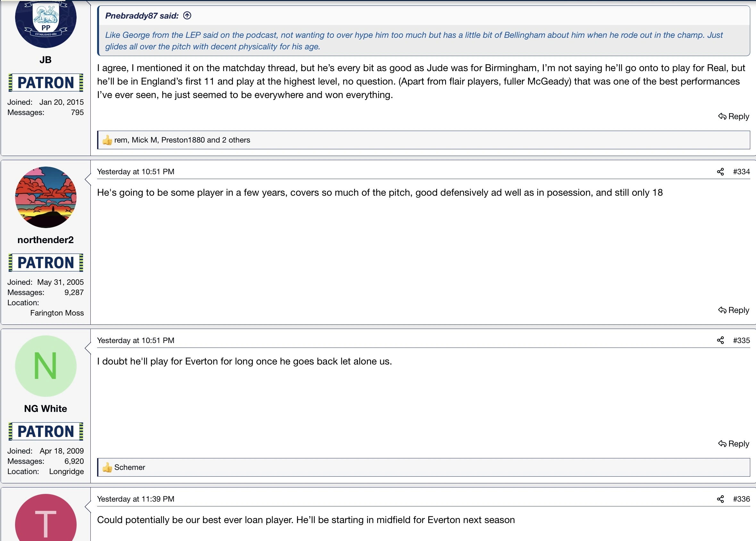Open NG White's username profile link
This screenshot has width=756, height=541.
[45, 408]
